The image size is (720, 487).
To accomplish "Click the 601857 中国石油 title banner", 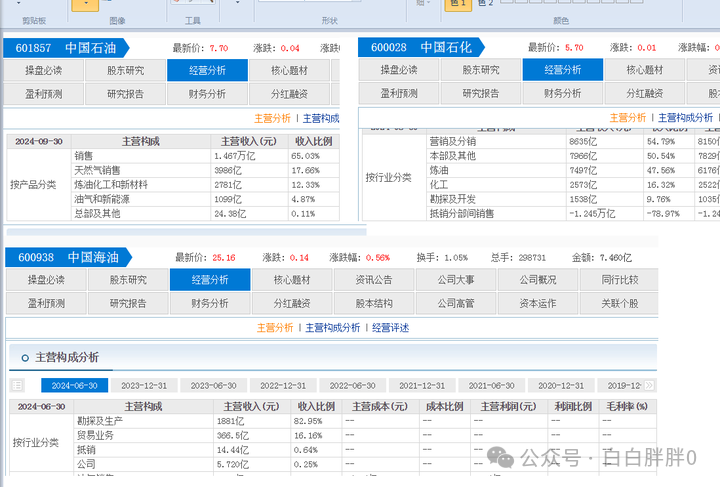I will tap(66, 48).
